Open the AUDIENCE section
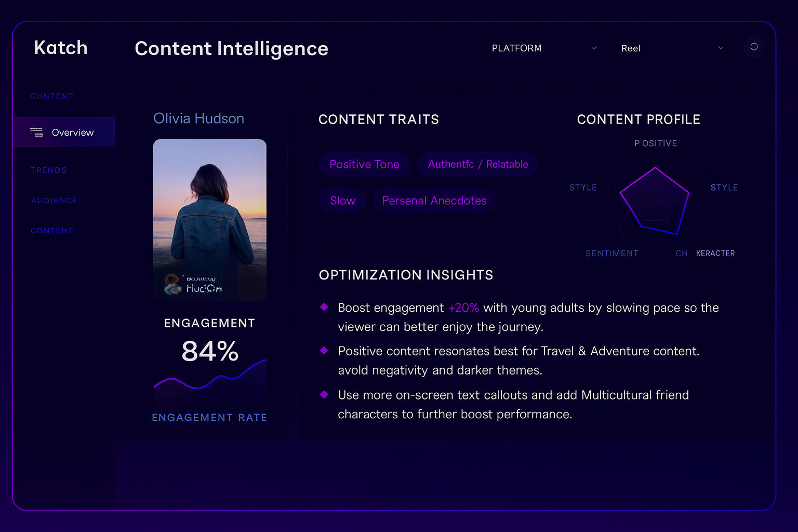Image resolution: width=798 pixels, height=532 pixels. point(54,201)
